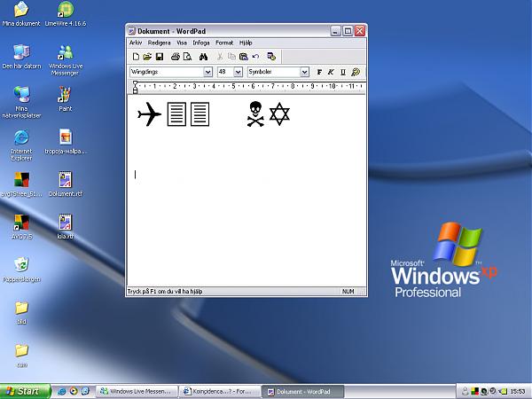Image resolution: width=532 pixels, height=399 pixels.
Task: Launch Windows Media Player from Quick Launch
Action: 74,391
